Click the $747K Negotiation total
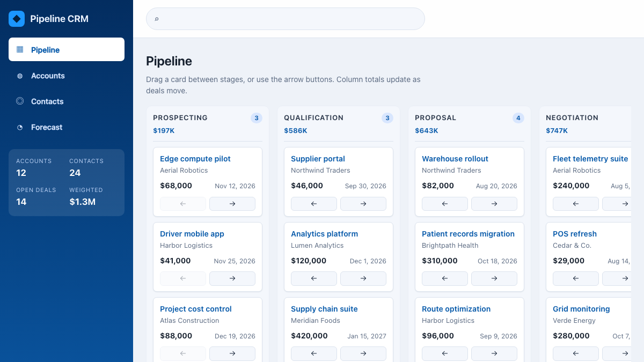Viewport: 644px width, 362px height. [x=557, y=130]
